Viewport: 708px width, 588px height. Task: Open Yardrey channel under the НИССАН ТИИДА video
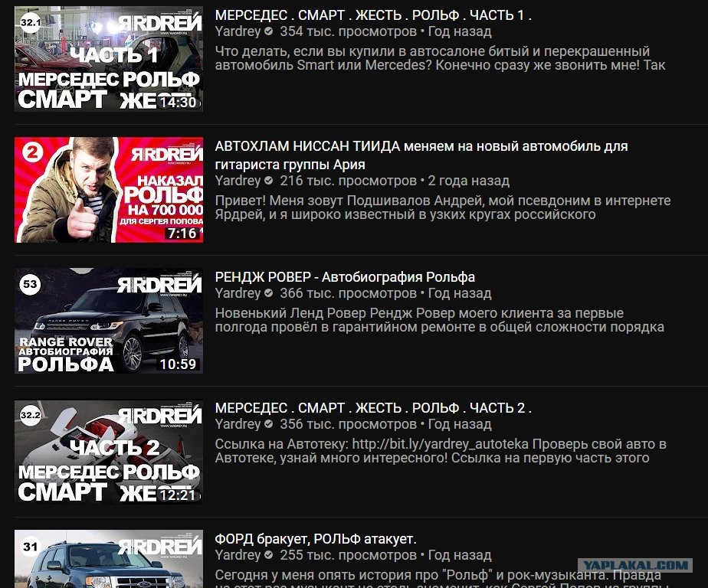coord(238,181)
